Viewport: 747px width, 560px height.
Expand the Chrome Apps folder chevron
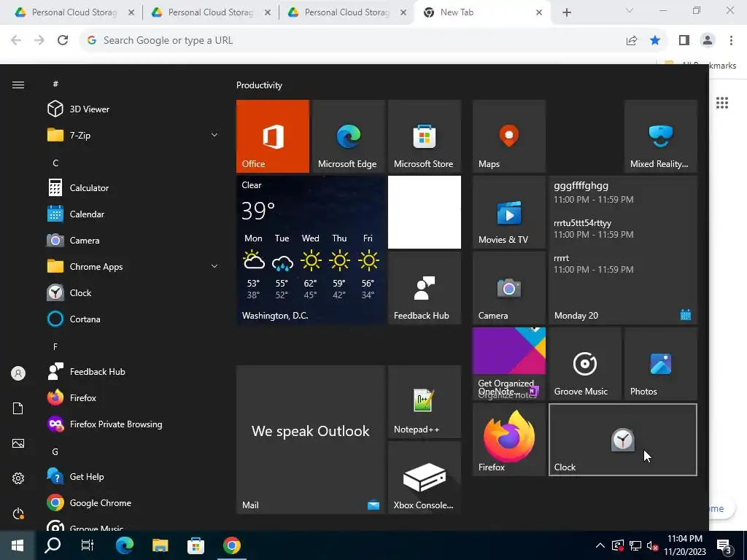pyautogui.click(x=214, y=267)
